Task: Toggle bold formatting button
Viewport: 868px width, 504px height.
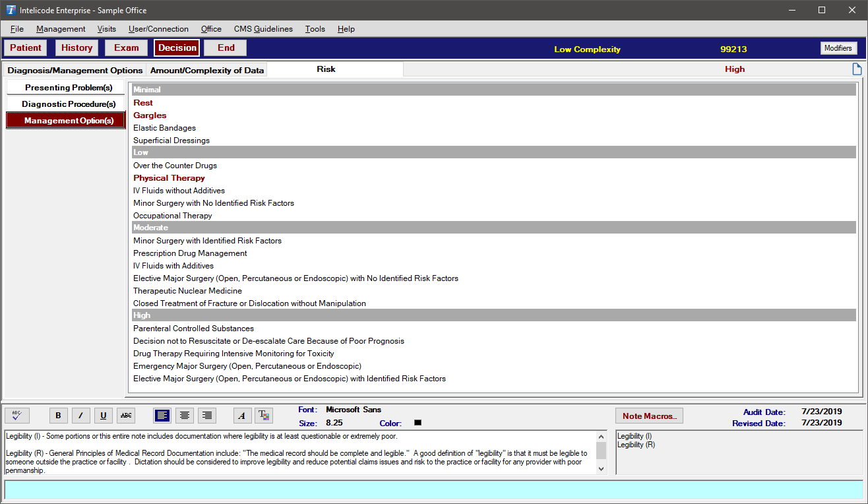Action: click(x=58, y=416)
